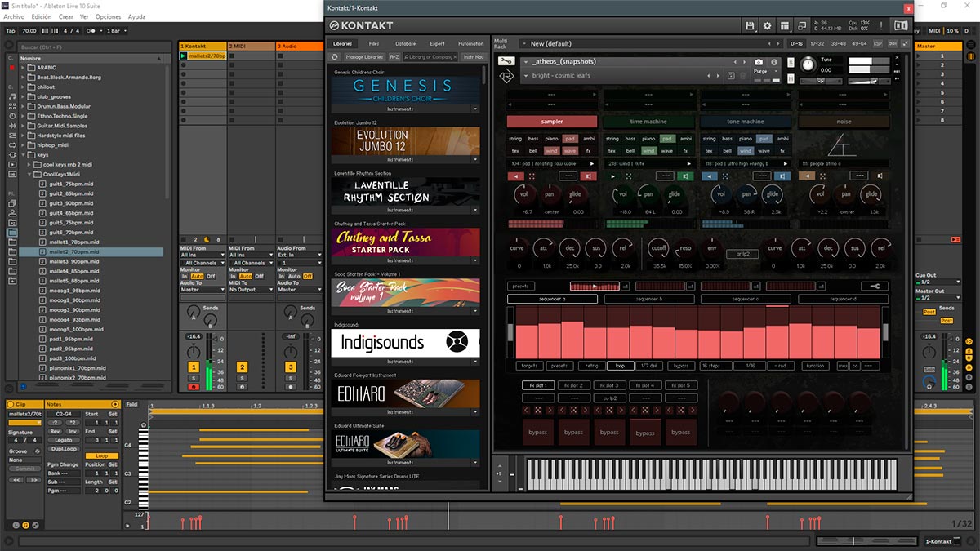
Task: Click the save snapshot icon
Action: [x=733, y=76]
